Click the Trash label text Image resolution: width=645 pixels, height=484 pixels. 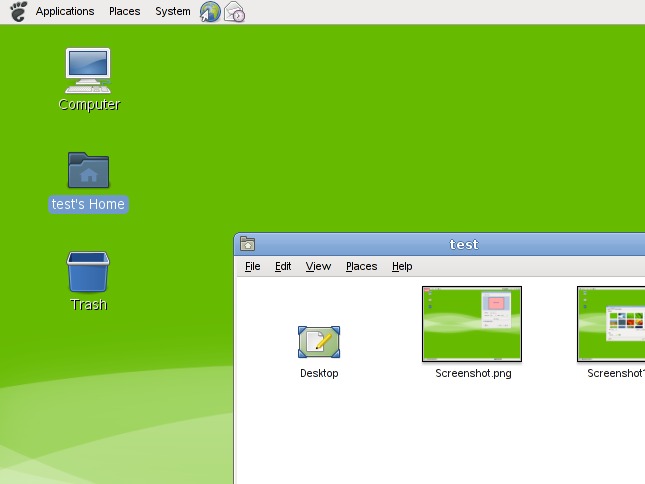[89, 305]
